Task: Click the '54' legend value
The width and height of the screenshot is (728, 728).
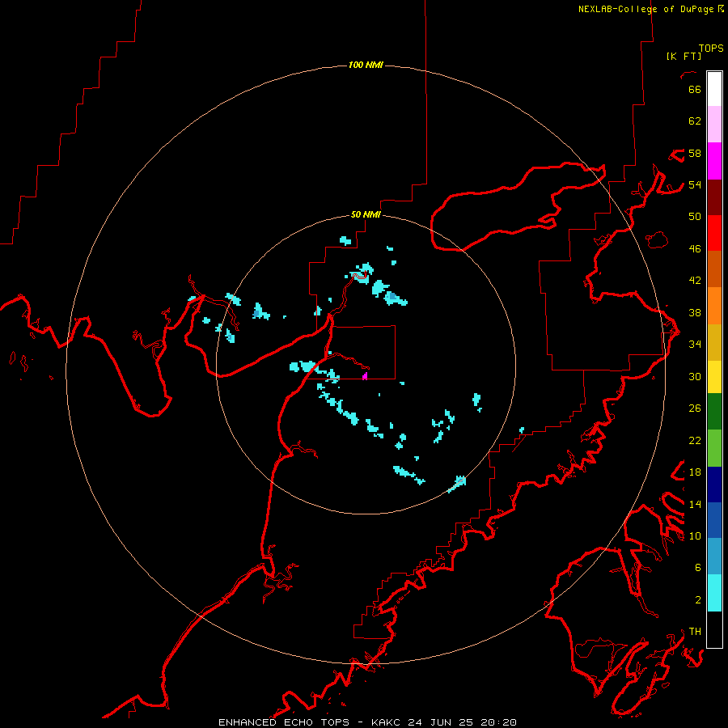Action: [x=695, y=184]
